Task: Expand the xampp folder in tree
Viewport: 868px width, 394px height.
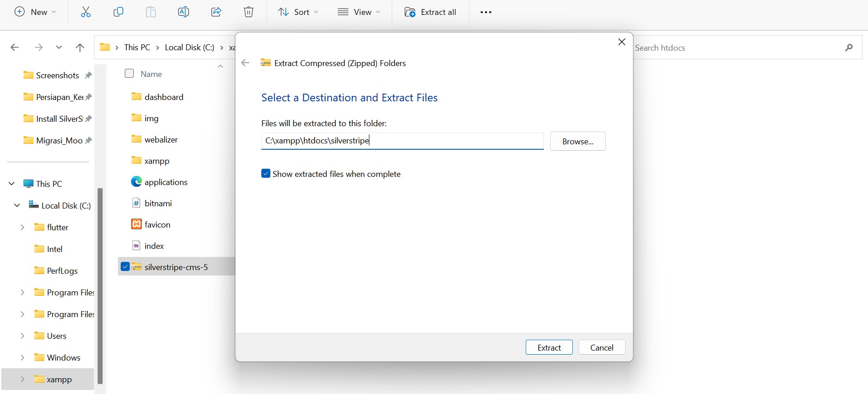Action: click(x=23, y=379)
